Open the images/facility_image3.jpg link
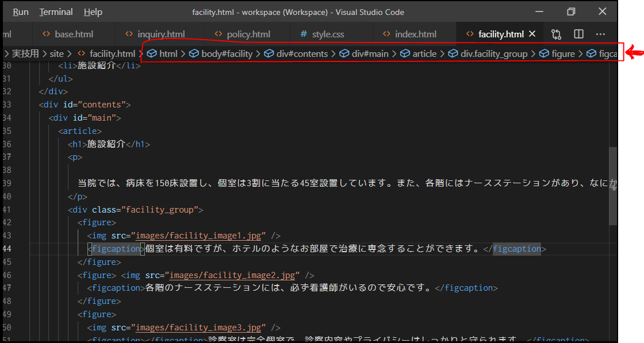 pos(198,327)
